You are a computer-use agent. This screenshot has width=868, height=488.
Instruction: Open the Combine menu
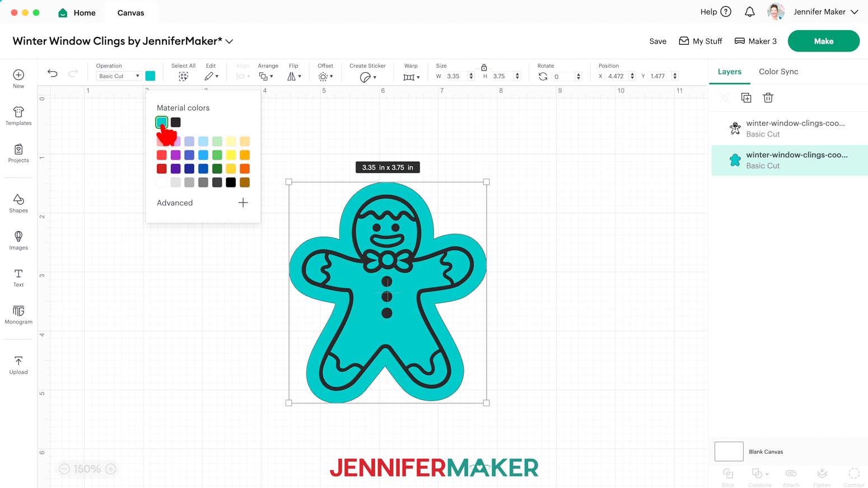759,477
